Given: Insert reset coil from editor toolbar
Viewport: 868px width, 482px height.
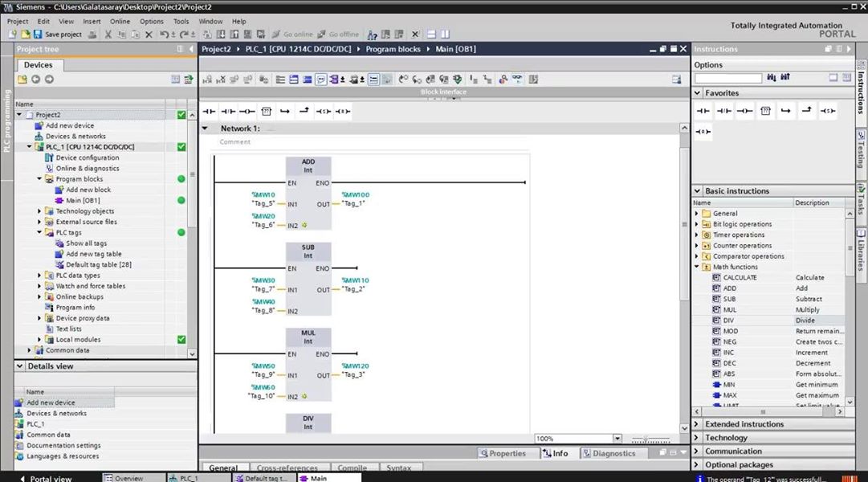Looking at the screenshot, I should pyautogui.click(x=343, y=112).
